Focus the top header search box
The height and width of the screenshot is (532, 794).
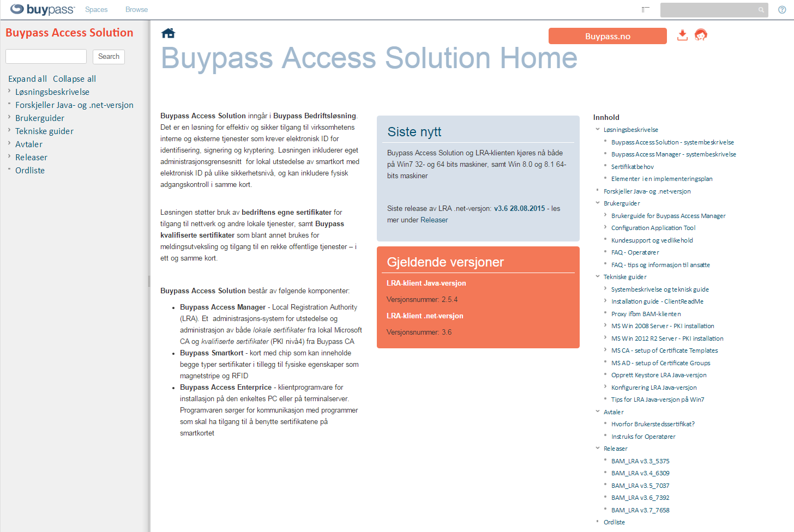(714, 10)
